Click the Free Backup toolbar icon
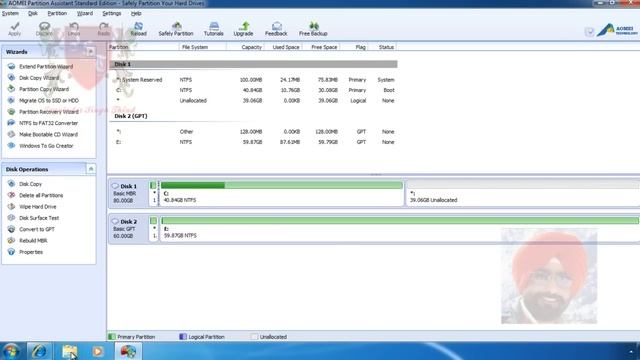The width and height of the screenshot is (640, 360). [x=313, y=29]
